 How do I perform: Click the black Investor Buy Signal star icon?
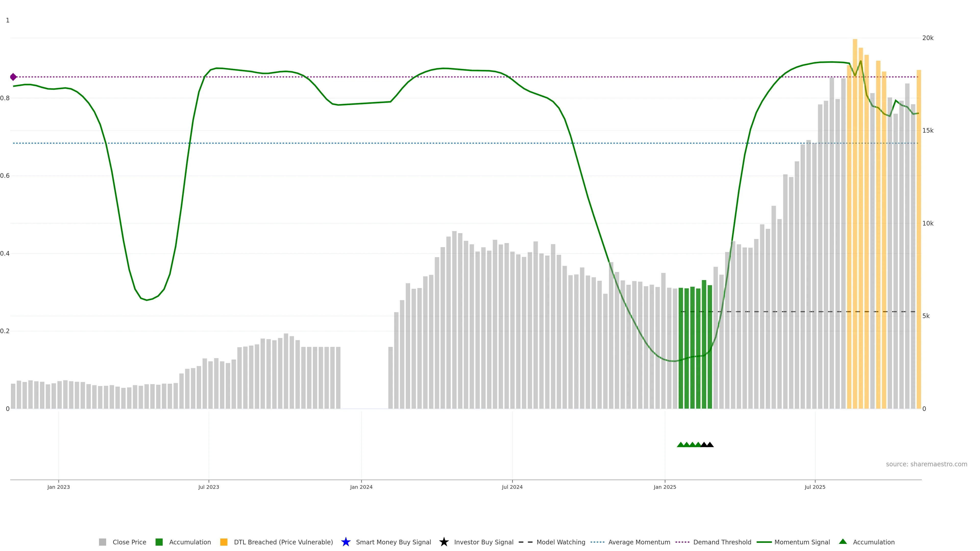point(444,542)
